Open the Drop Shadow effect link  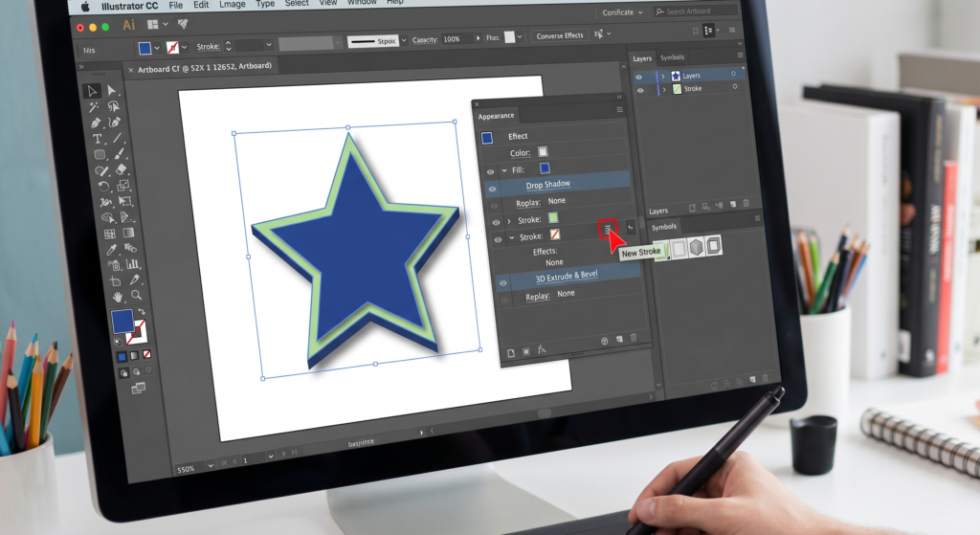547,185
